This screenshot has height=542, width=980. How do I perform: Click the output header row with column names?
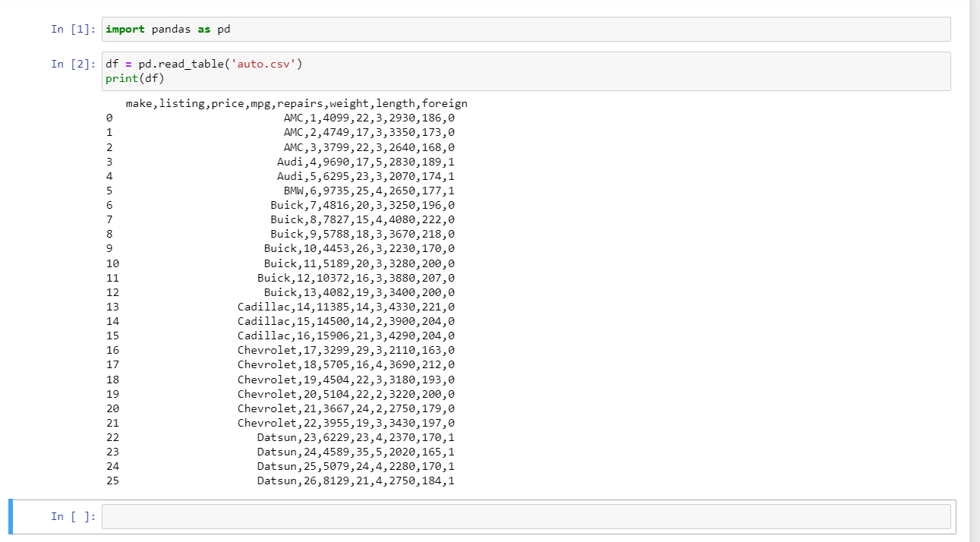point(295,103)
